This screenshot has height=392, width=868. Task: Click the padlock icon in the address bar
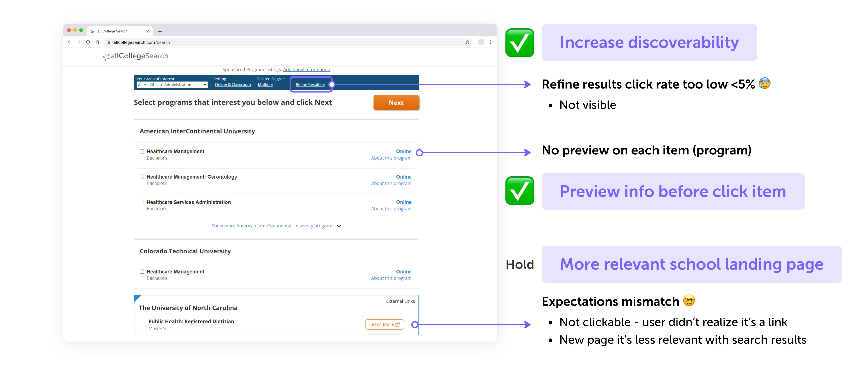(109, 42)
